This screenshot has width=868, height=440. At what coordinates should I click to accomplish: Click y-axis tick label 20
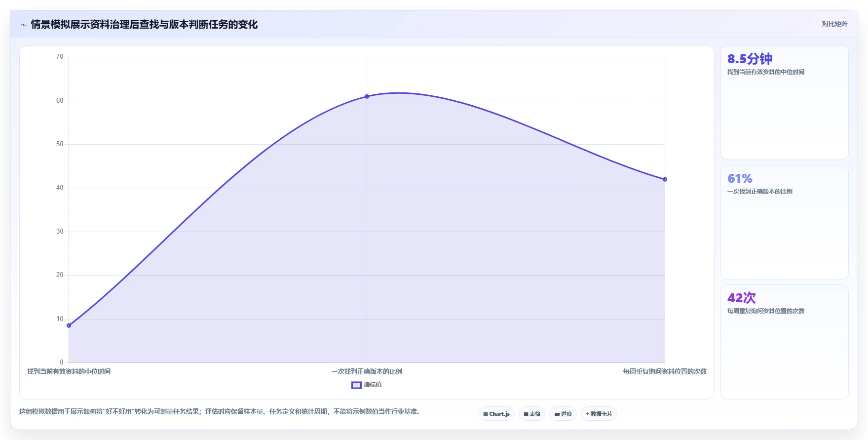tap(60, 275)
